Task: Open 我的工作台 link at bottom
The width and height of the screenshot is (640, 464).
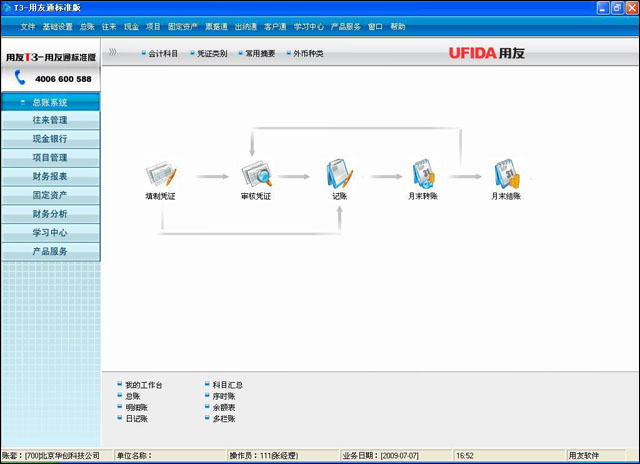Action: (143, 385)
